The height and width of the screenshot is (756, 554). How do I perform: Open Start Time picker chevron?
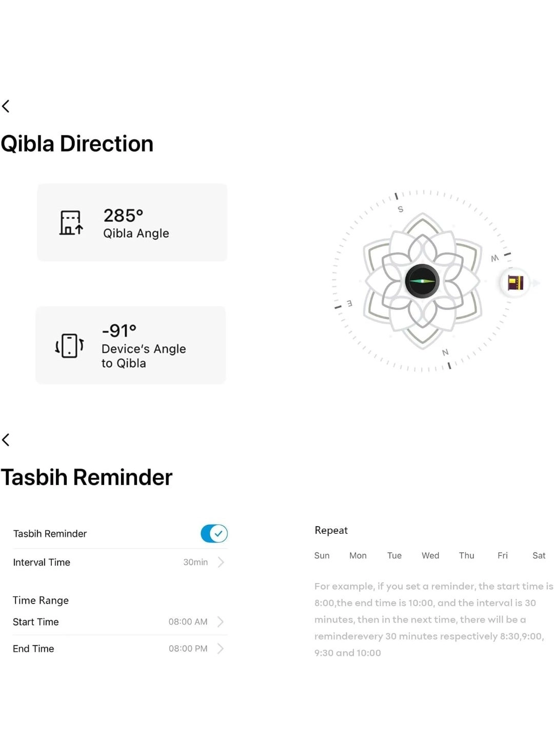click(x=221, y=622)
